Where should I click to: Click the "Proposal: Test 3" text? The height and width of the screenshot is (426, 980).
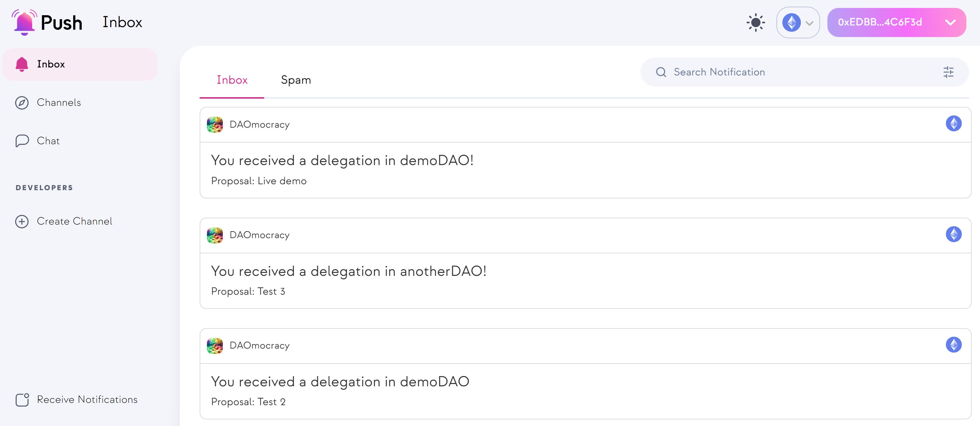click(x=248, y=291)
